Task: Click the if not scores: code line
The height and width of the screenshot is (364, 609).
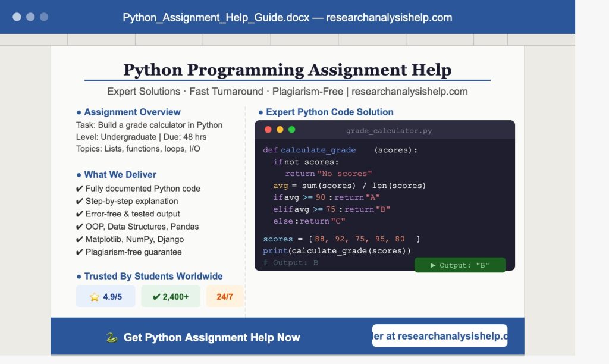Action: [x=306, y=162]
